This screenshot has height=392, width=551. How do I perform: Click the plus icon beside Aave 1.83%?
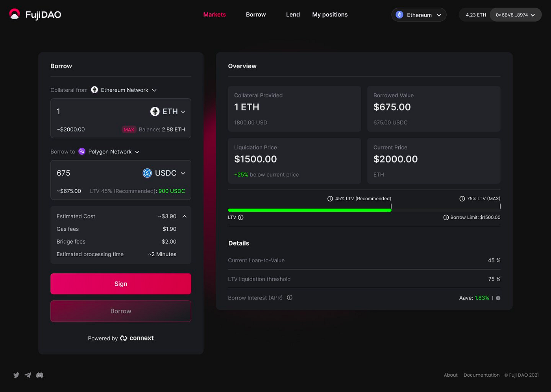pos(498,298)
